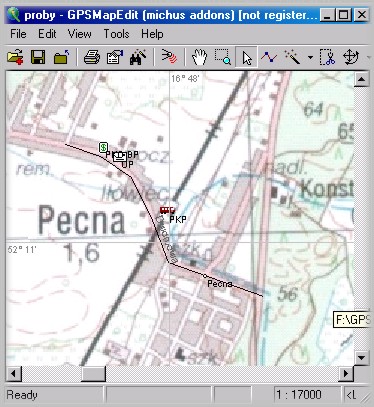This screenshot has width=374, height=407.
Task: Click the close map folder icon
Action: click(62, 57)
